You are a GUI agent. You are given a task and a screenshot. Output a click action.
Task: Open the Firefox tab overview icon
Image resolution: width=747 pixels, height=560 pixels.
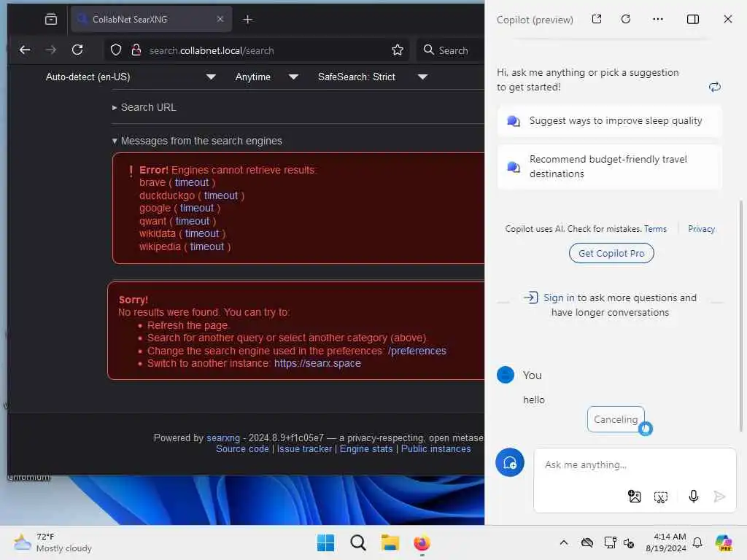(x=51, y=20)
